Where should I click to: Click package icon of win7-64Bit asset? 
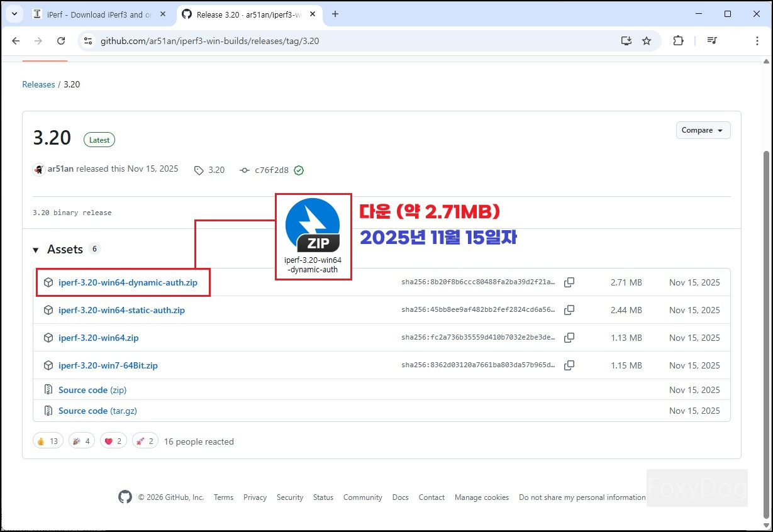[48, 365]
